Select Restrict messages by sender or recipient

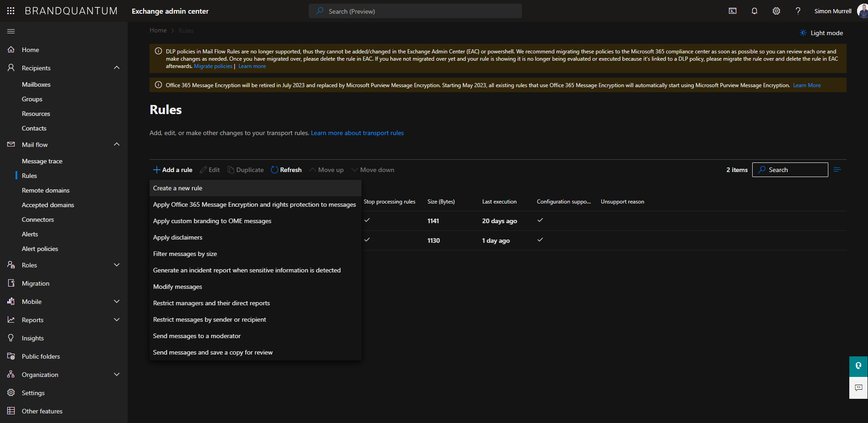pos(255,319)
